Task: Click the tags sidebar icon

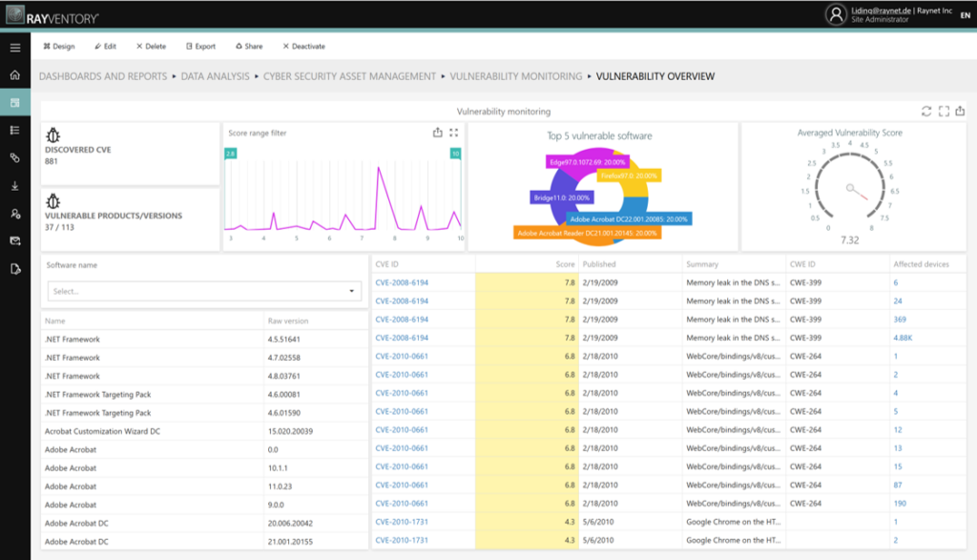Action: [15, 158]
